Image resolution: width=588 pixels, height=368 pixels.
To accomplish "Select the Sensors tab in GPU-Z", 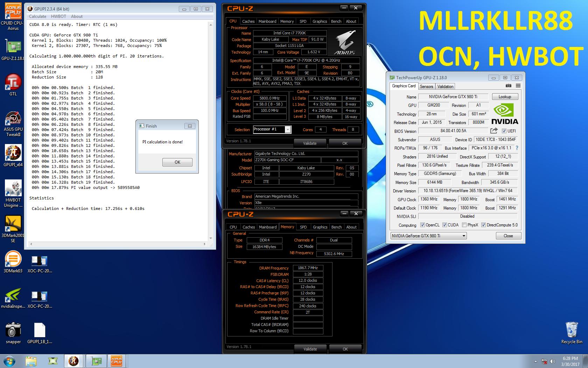I will pyautogui.click(x=426, y=87).
